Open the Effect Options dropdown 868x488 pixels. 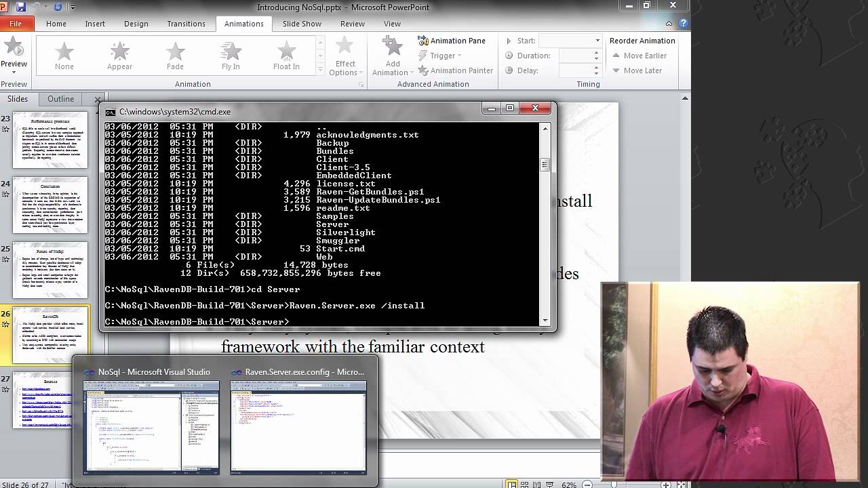345,56
